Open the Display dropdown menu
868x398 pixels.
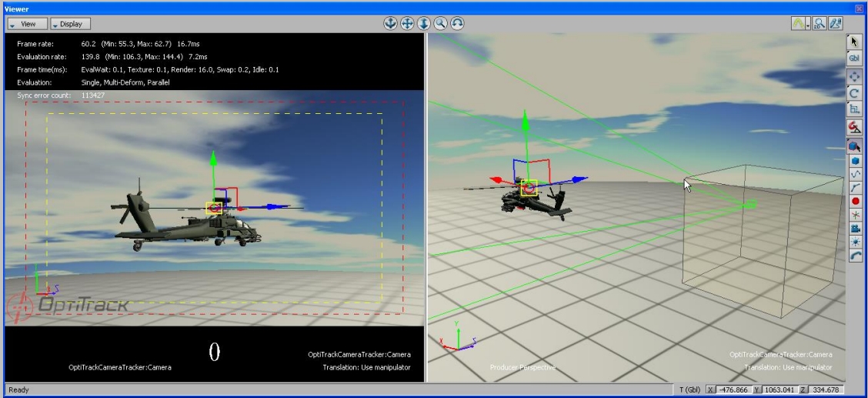(x=71, y=24)
